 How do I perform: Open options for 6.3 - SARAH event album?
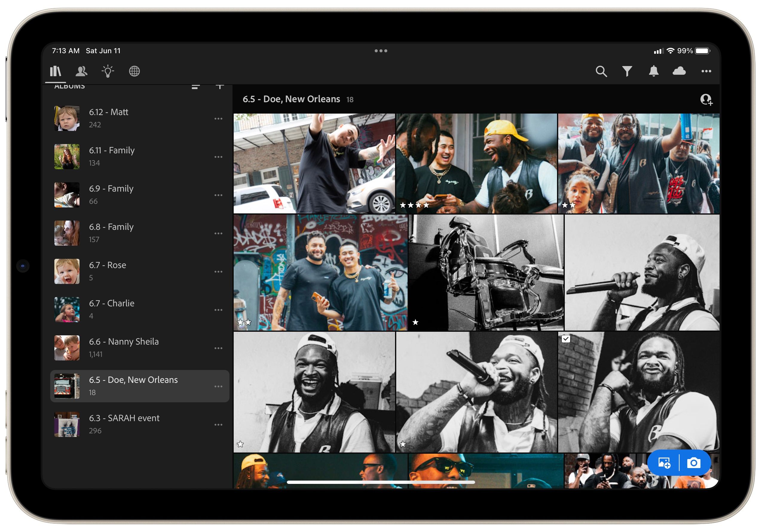click(218, 425)
